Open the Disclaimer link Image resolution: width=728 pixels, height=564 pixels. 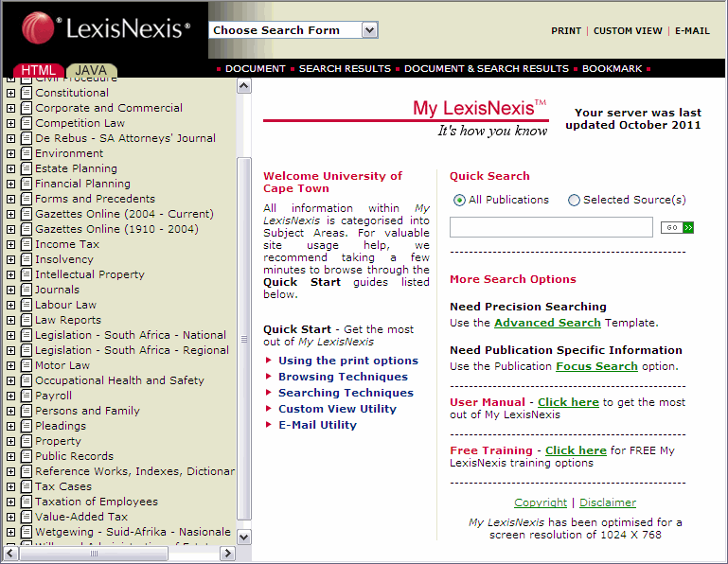click(608, 502)
